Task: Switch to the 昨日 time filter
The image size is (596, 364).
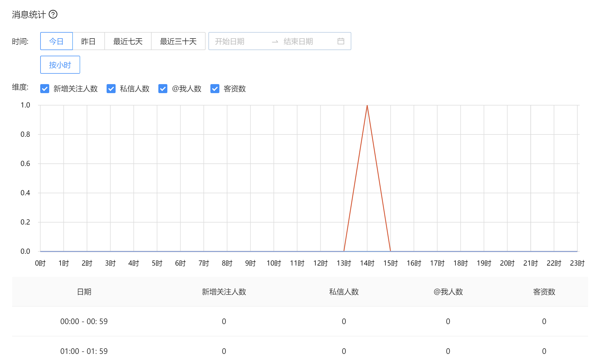Action: tap(89, 41)
